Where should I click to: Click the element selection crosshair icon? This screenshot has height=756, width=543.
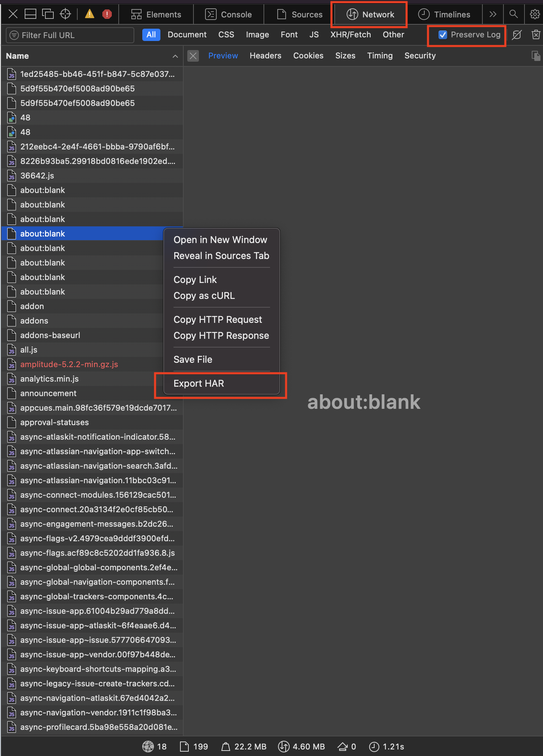coord(65,14)
